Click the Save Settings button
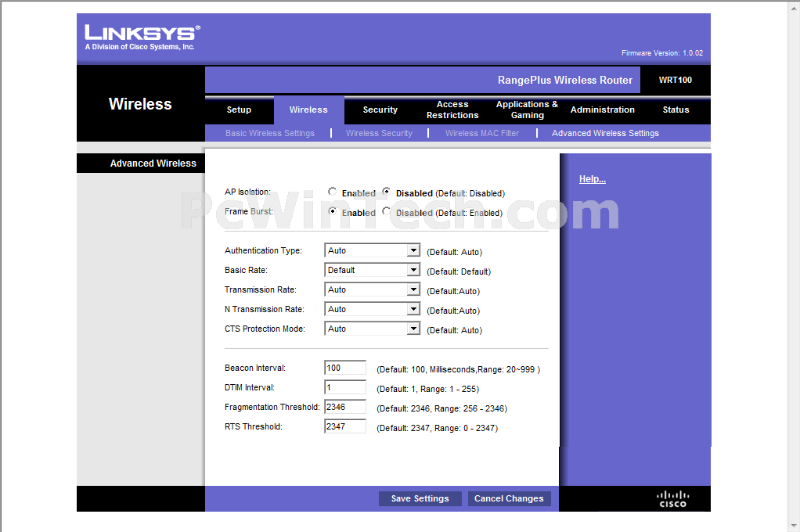Image resolution: width=800 pixels, height=532 pixels. [x=420, y=498]
